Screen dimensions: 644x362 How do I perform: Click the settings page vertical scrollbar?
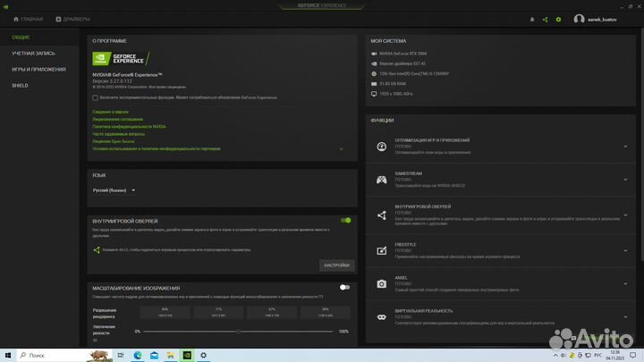click(642, 144)
